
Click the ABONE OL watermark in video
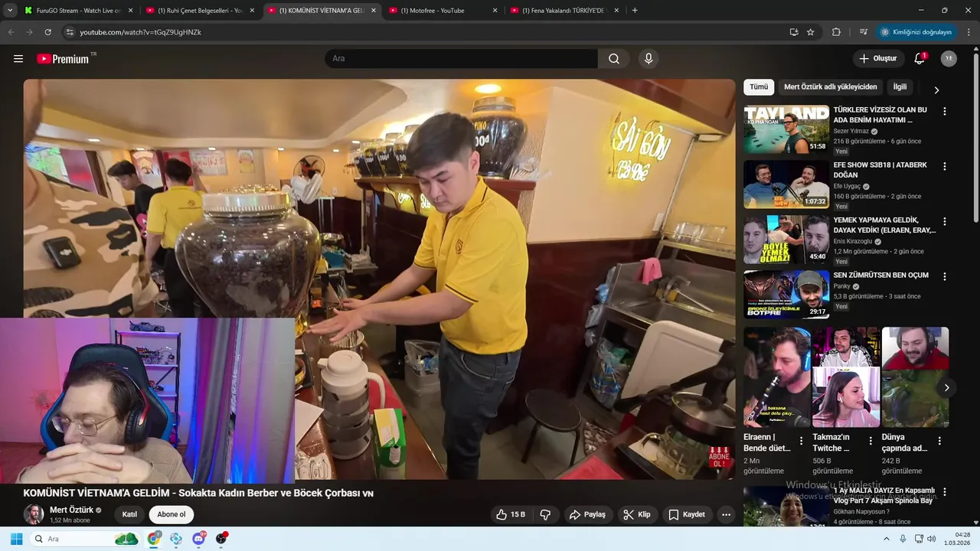pos(720,458)
